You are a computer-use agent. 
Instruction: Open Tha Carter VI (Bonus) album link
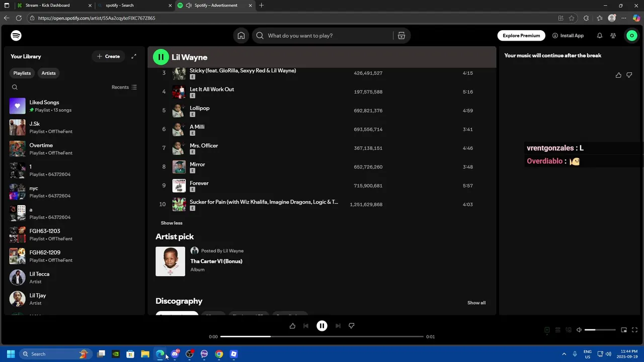point(216,261)
